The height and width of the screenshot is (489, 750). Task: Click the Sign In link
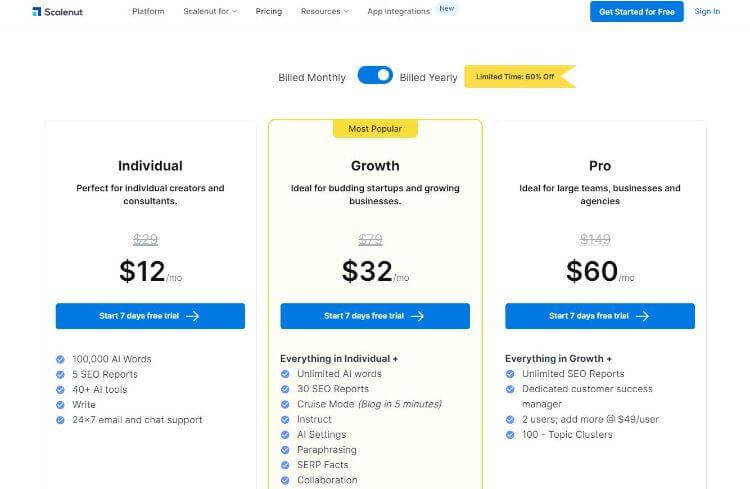click(x=706, y=12)
